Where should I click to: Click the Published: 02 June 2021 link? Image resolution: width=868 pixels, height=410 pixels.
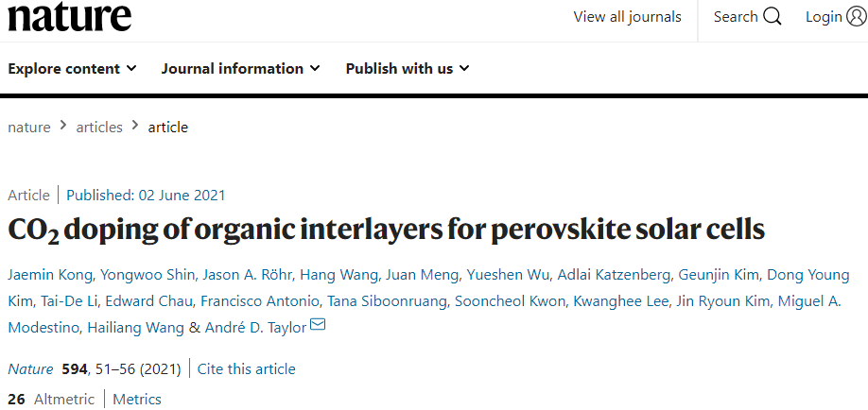146,196
